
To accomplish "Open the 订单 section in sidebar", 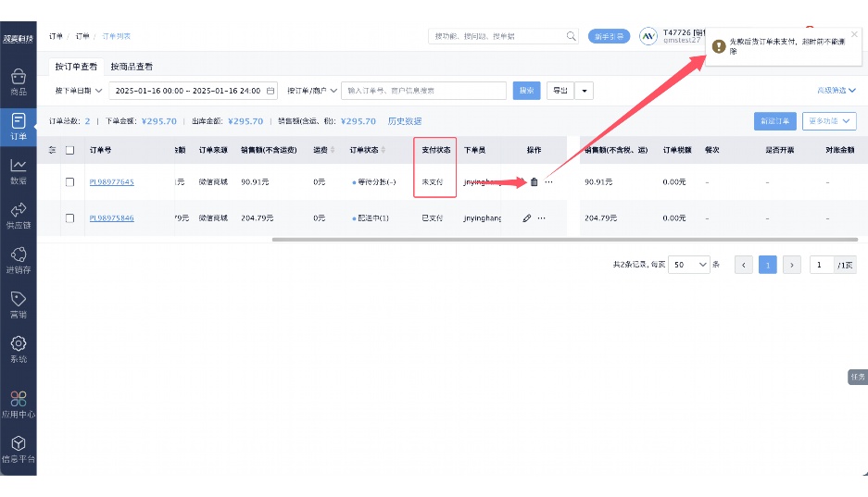I will (19, 127).
